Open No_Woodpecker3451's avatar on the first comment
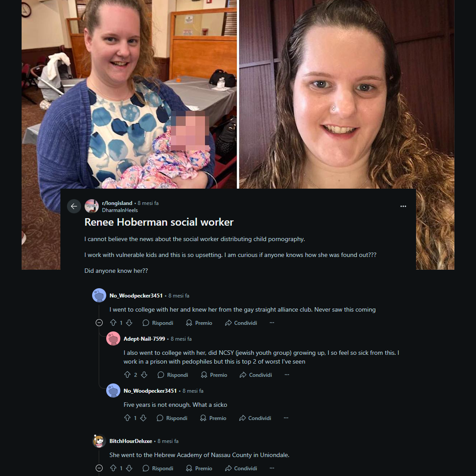This screenshot has width=476, height=476. (x=99, y=295)
